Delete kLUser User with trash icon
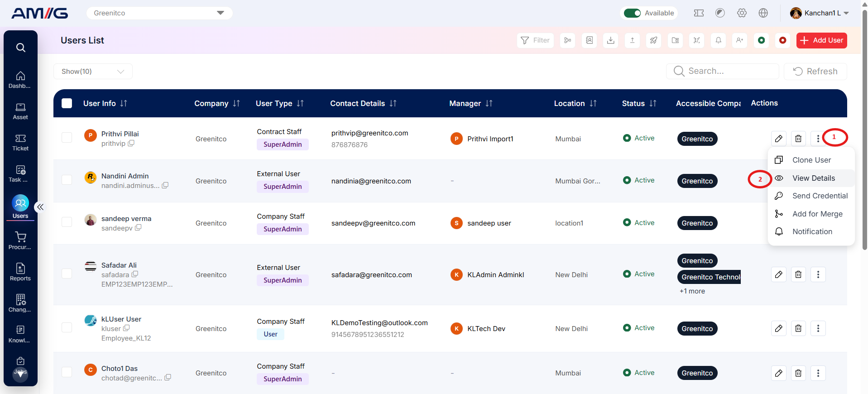 point(798,328)
